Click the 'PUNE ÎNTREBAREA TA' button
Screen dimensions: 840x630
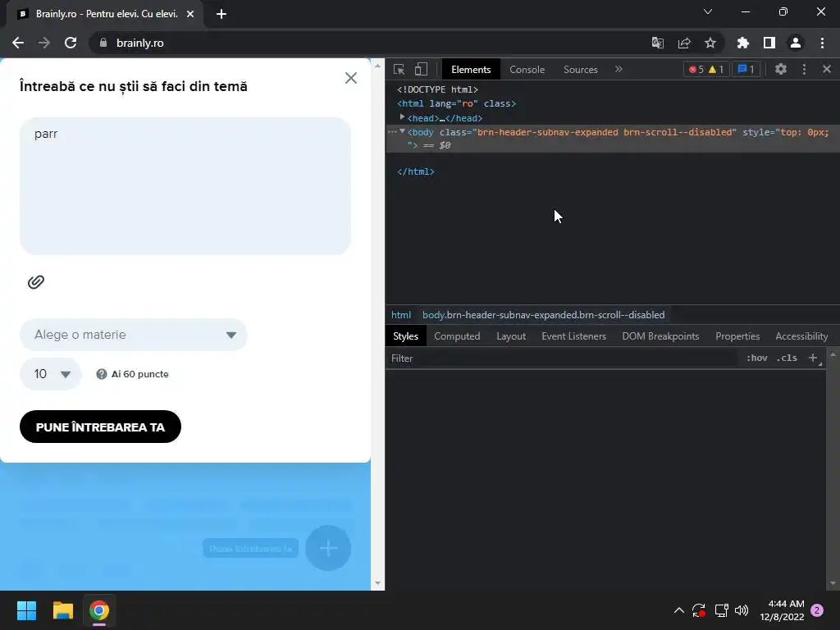pyautogui.click(x=100, y=427)
